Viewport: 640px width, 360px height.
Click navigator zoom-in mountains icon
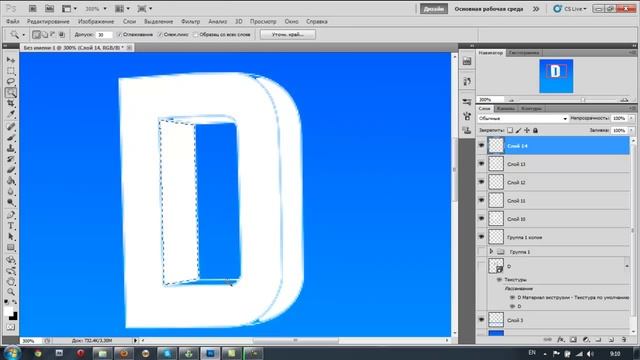[624, 100]
